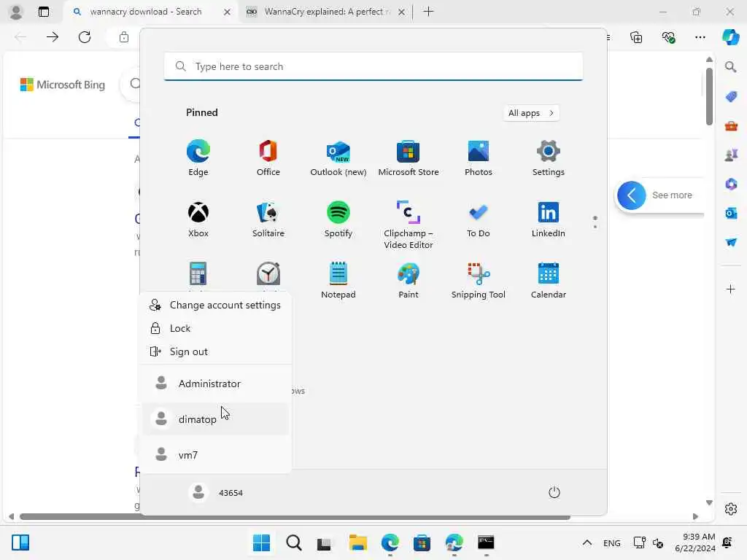Open the tab actions menu icon
The height and width of the screenshot is (560, 747).
[43, 12]
